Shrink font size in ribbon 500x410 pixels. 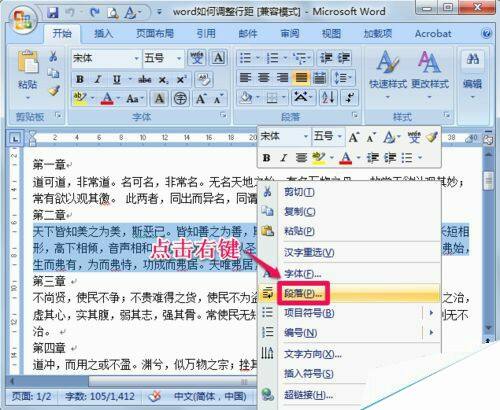218,99
